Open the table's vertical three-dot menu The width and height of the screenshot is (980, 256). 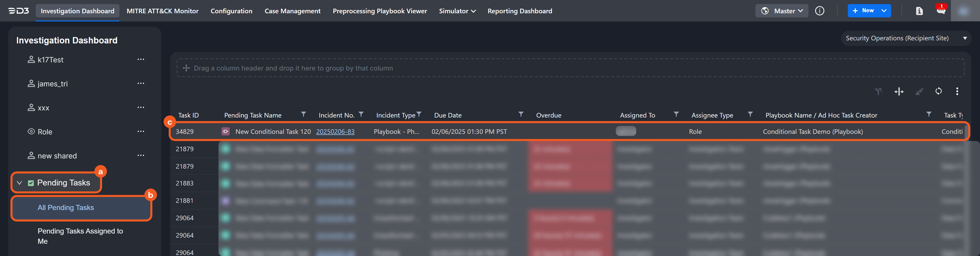[957, 91]
